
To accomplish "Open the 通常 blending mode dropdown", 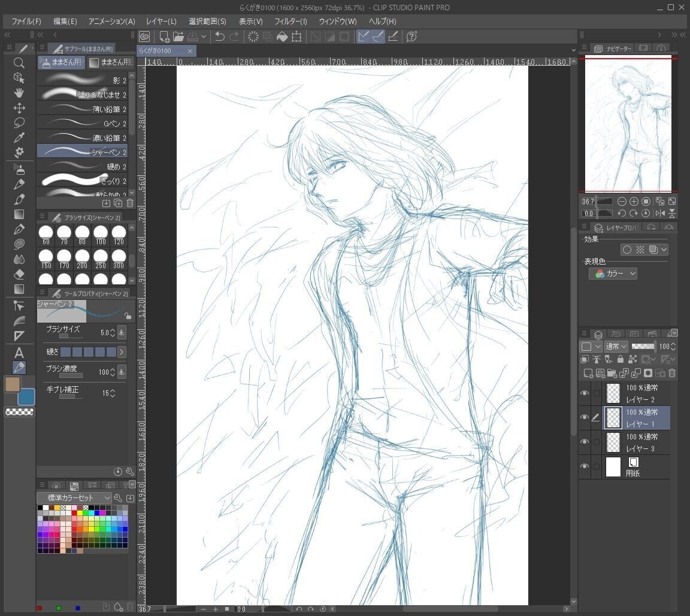I will click(x=616, y=347).
